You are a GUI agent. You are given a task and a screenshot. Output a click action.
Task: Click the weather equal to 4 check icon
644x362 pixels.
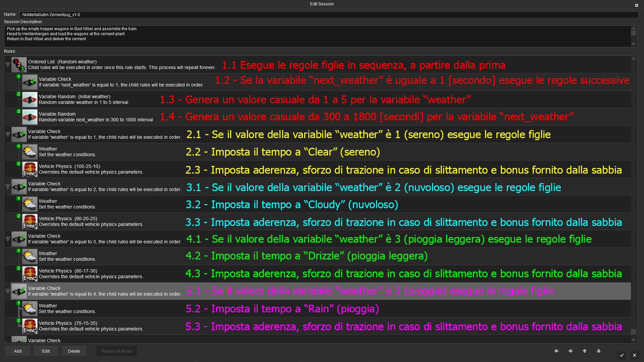click(19, 291)
